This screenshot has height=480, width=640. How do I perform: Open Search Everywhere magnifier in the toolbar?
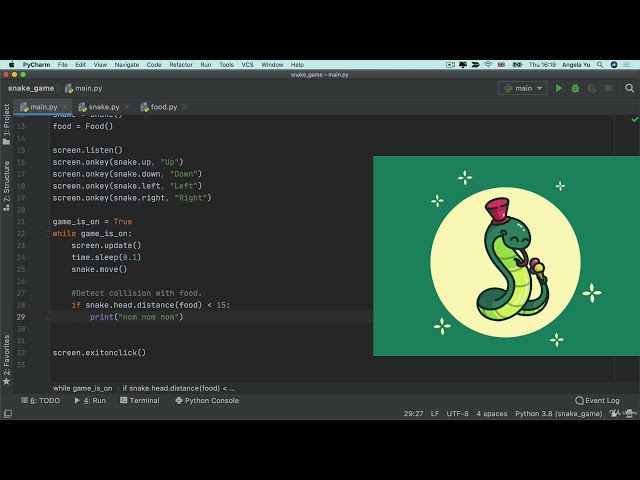click(x=629, y=88)
